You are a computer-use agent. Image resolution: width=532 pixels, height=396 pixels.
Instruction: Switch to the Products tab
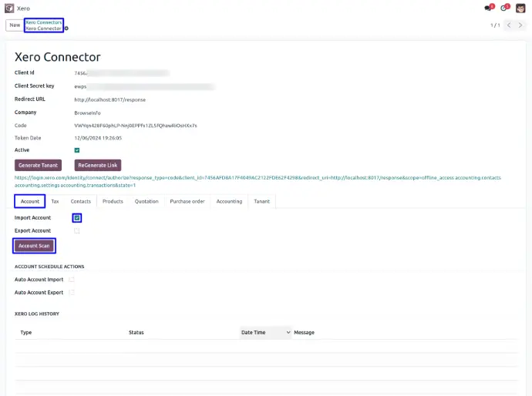(x=113, y=201)
